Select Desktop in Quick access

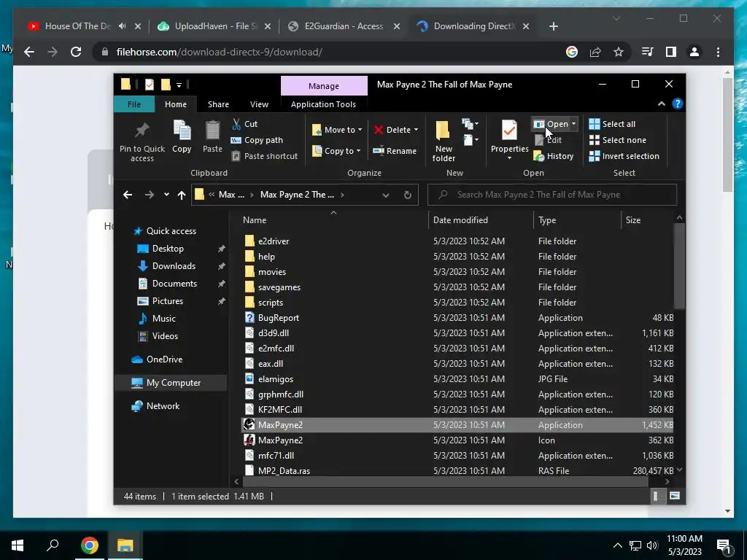pos(168,249)
